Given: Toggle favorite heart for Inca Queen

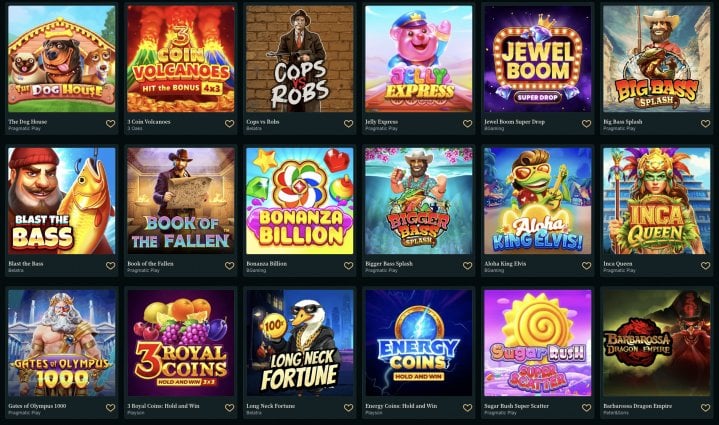Looking at the screenshot, I should (705, 266).
